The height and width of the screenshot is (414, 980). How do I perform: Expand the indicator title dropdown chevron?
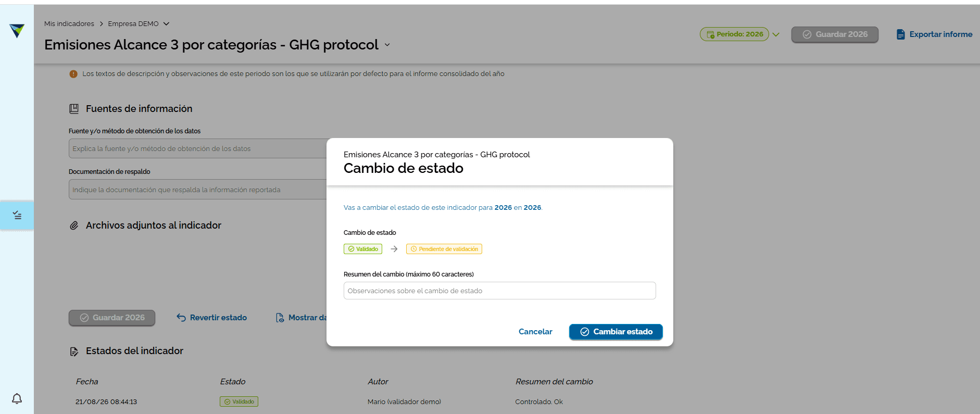[387, 45]
